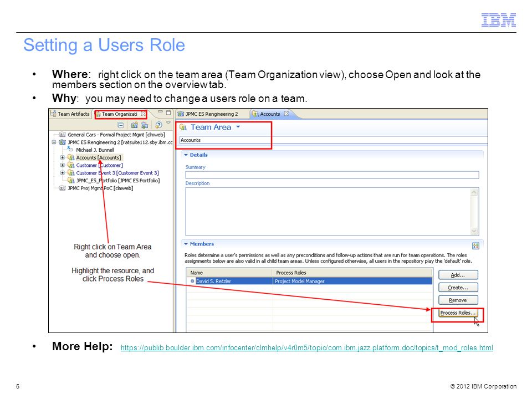Click the Name column header
This screenshot has width=532, height=399.
(229, 273)
